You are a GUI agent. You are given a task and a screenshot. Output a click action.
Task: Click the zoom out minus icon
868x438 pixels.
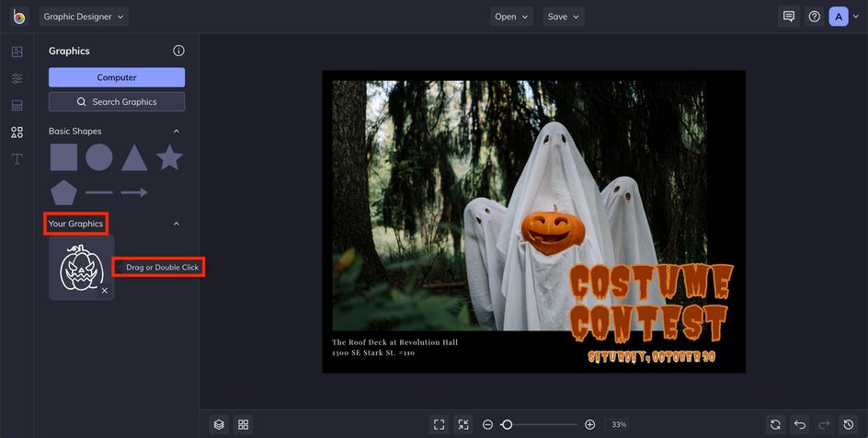(487, 424)
